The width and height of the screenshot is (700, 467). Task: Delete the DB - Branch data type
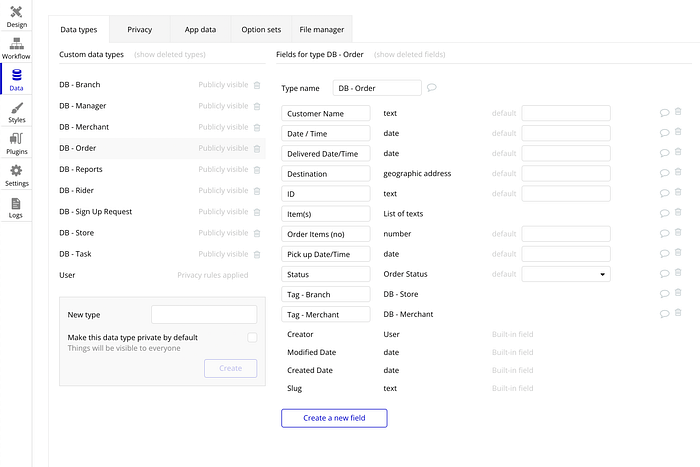[257, 85]
